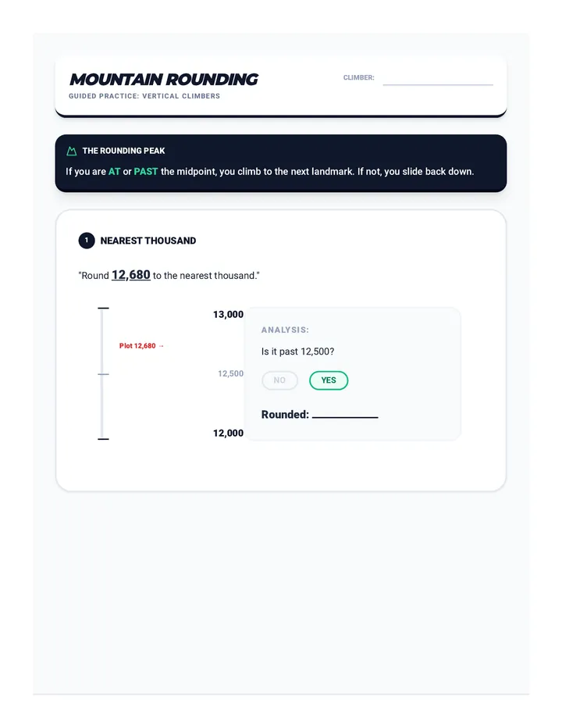Click the green PAST keyword

[146, 171]
